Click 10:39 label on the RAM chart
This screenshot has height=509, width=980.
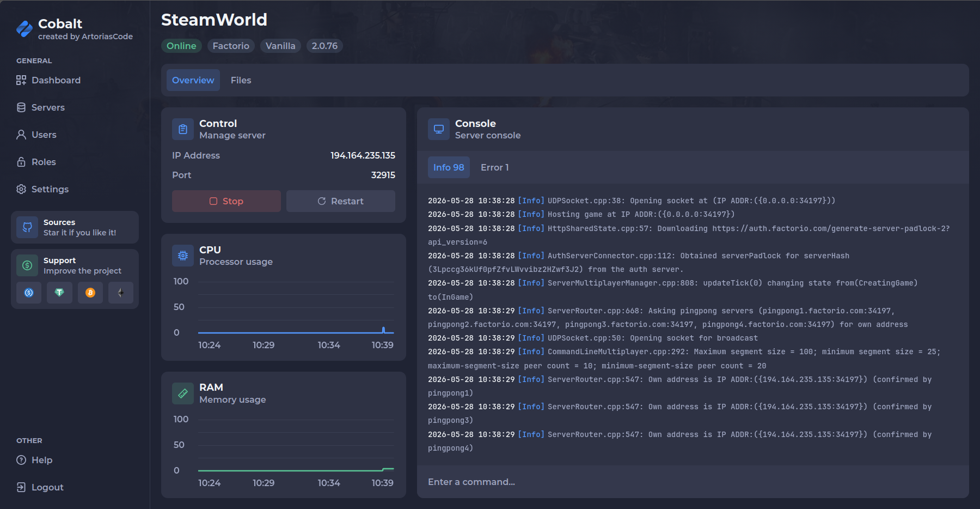click(382, 483)
